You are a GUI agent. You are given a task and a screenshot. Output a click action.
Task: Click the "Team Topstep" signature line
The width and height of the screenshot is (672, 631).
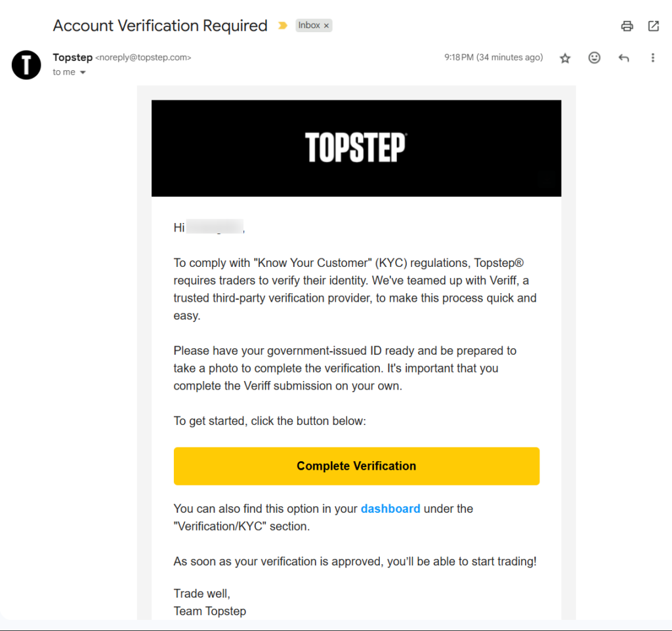coord(210,611)
